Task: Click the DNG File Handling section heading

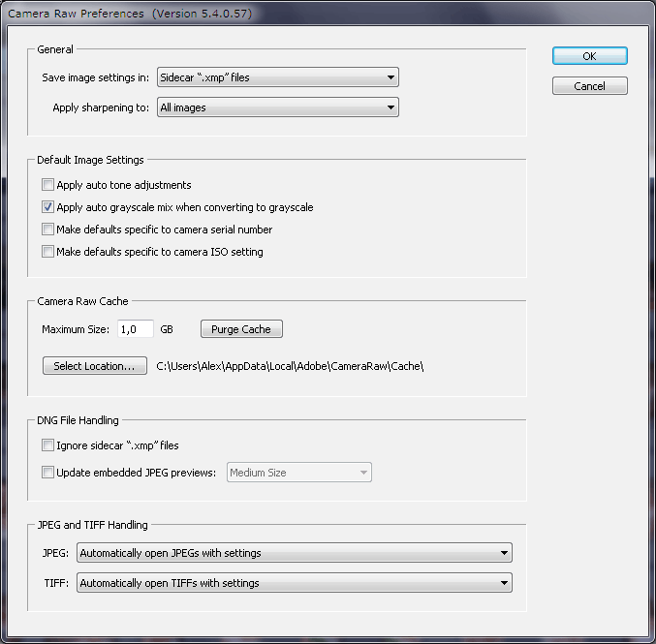Action: 78,420
